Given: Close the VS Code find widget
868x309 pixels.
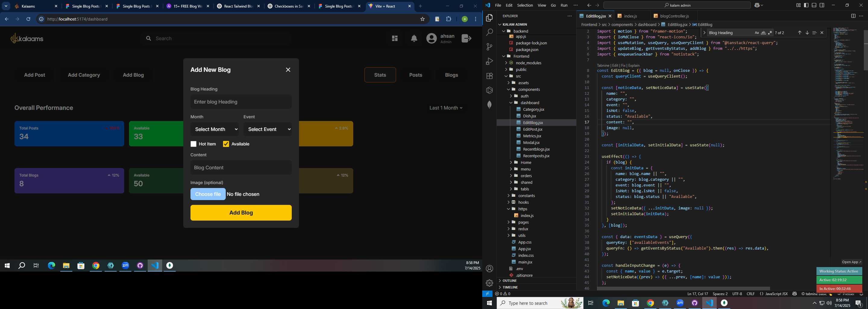Looking at the screenshot, I should tap(822, 33).
